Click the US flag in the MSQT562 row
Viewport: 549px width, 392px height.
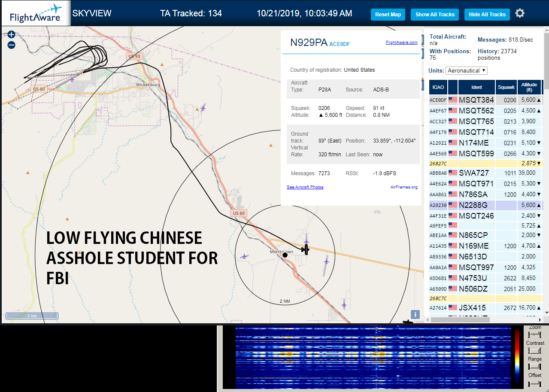click(x=452, y=110)
